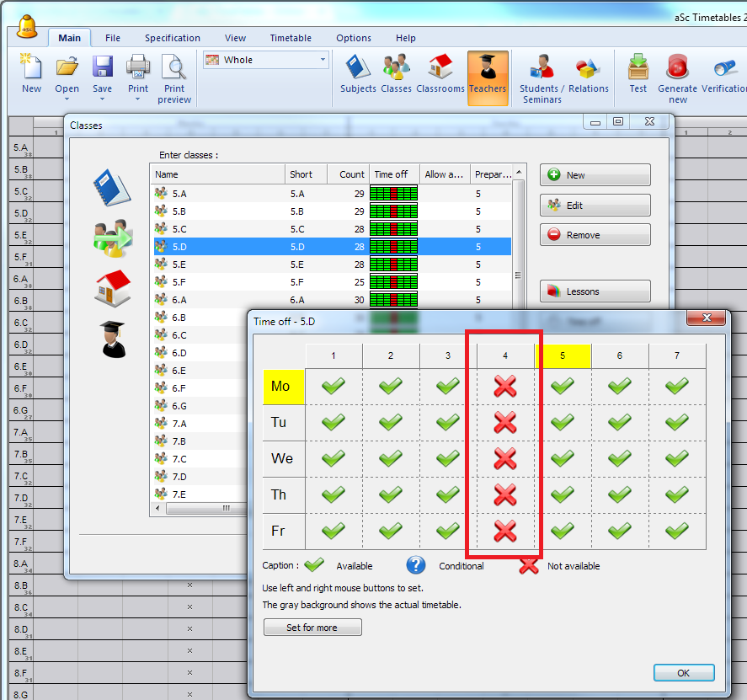Switch to the Specification ribbon tab
Viewport: 747px width, 700px height.
point(172,38)
